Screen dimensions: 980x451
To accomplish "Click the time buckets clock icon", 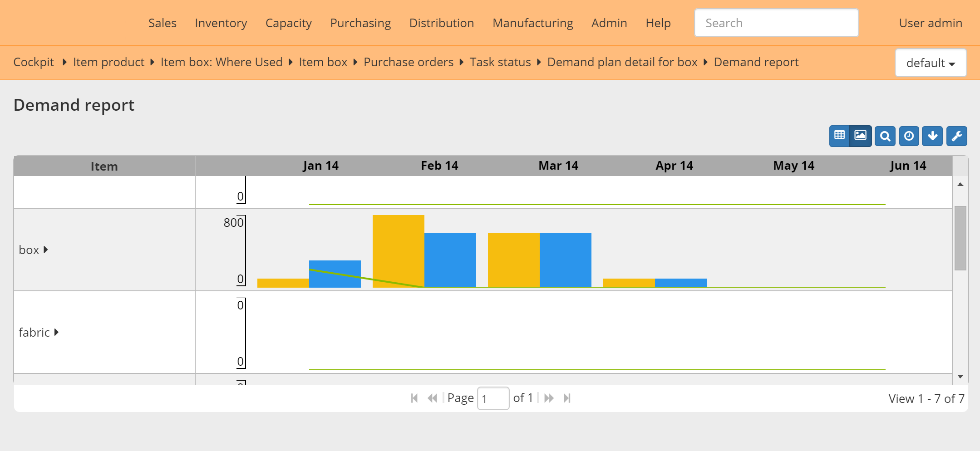I will click(x=909, y=136).
